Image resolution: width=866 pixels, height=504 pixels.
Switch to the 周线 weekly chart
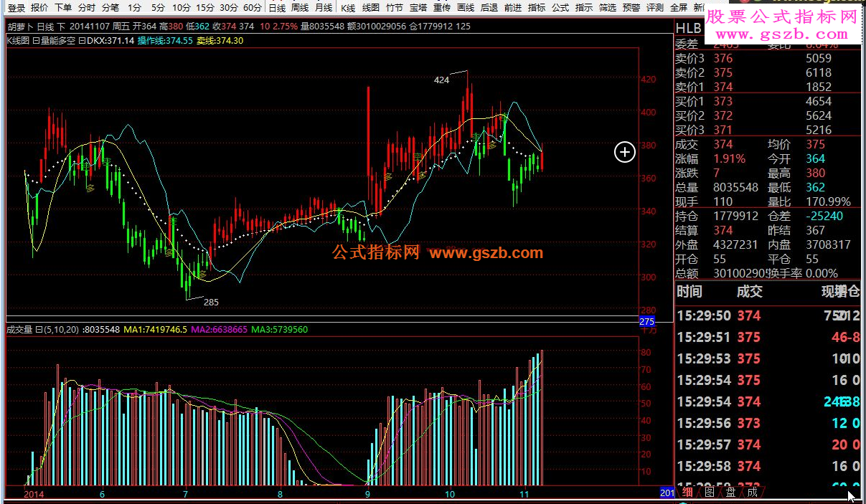pyautogui.click(x=300, y=8)
